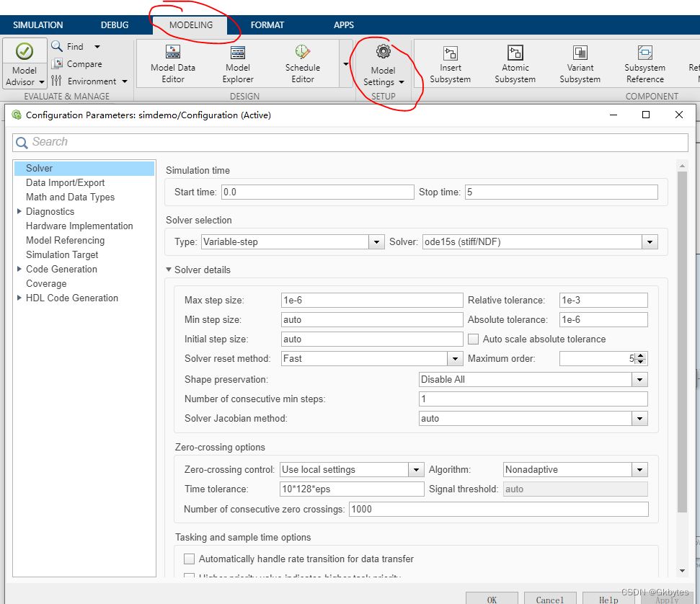
Task: Open the Schedule Editor
Action: 303,64
